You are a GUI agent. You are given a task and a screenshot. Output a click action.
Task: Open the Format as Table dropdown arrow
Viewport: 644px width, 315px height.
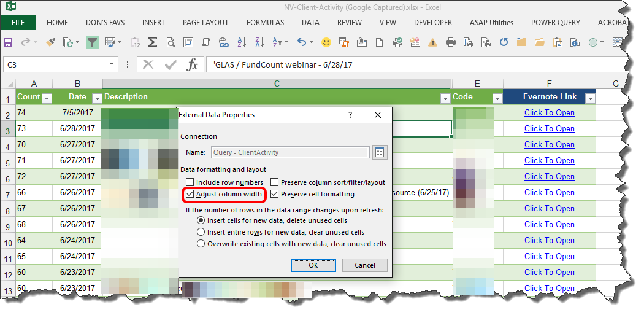(120, 42)
